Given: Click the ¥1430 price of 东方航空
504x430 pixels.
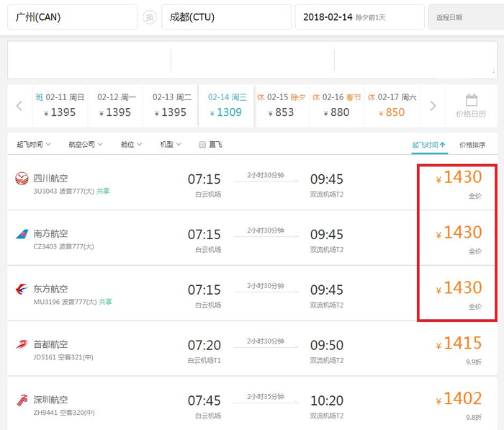Looking at the screenshot, I should [459, 288].
